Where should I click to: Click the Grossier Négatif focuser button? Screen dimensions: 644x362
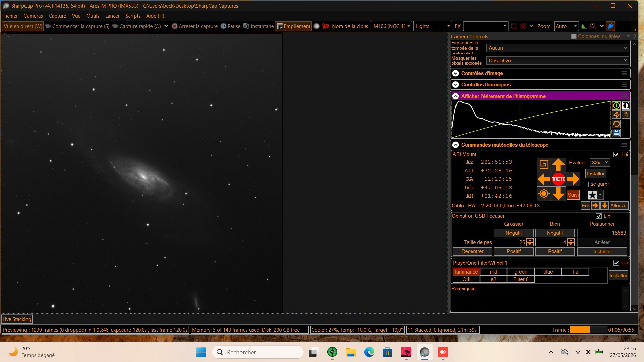tap(514, 233)
